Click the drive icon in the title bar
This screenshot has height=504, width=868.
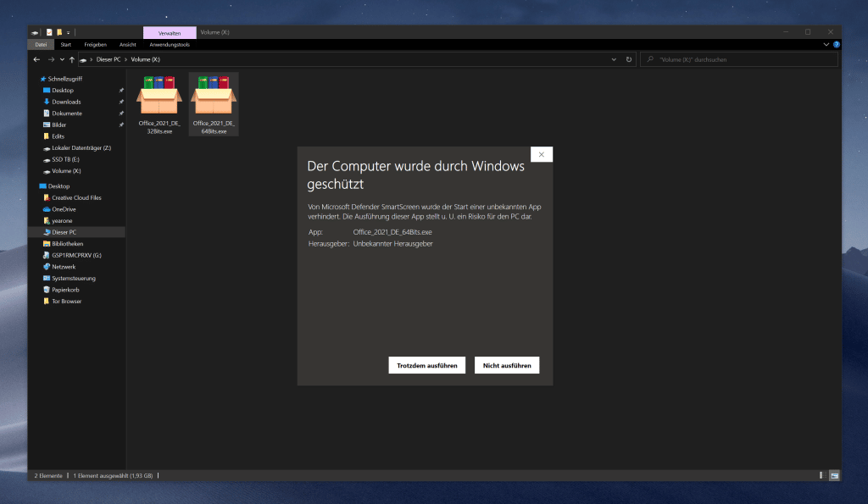click(35, 33)
